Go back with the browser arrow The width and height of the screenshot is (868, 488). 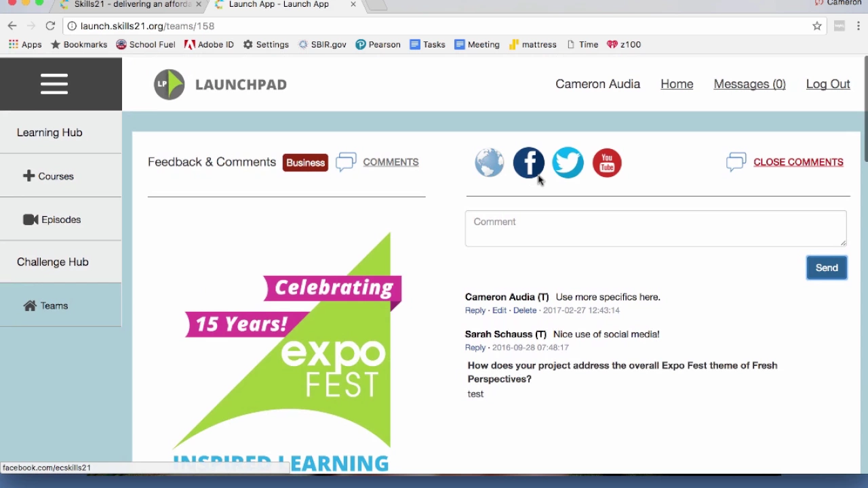[x=12, y=26]
